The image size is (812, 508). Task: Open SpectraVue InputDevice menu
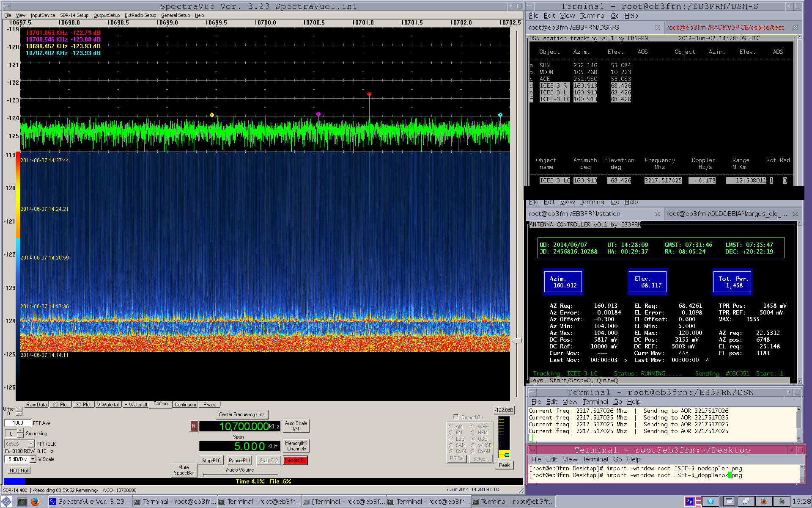click(43, 15)
